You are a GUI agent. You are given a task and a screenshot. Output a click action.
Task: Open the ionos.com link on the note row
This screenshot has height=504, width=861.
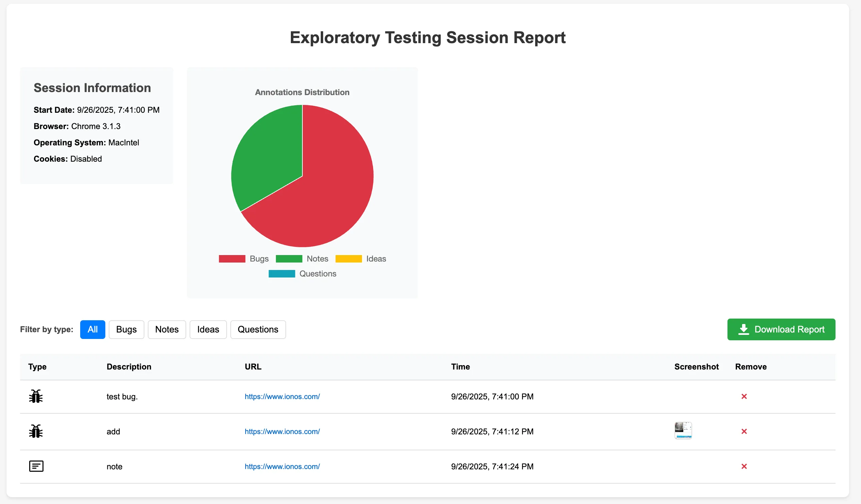point(282,466)
